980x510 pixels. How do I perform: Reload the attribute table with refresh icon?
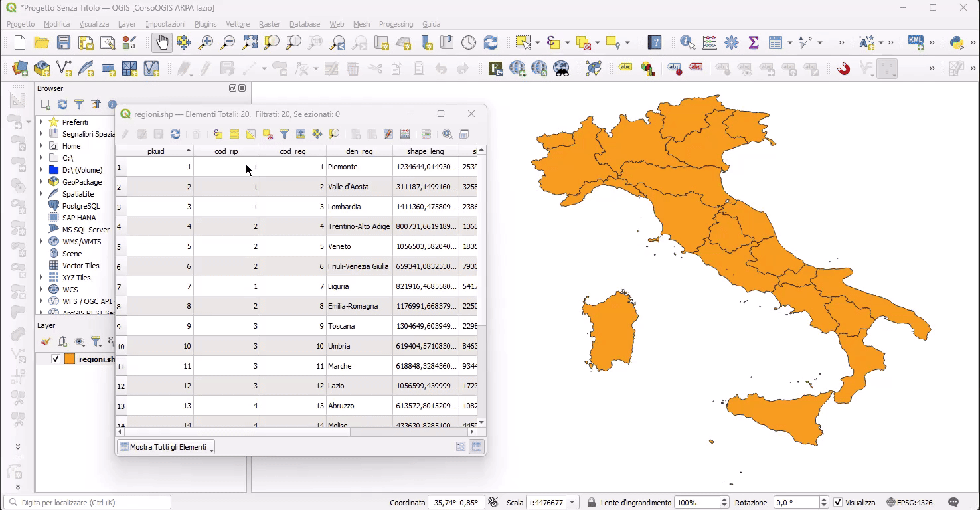pyautogui.click(x=175, y=134)
